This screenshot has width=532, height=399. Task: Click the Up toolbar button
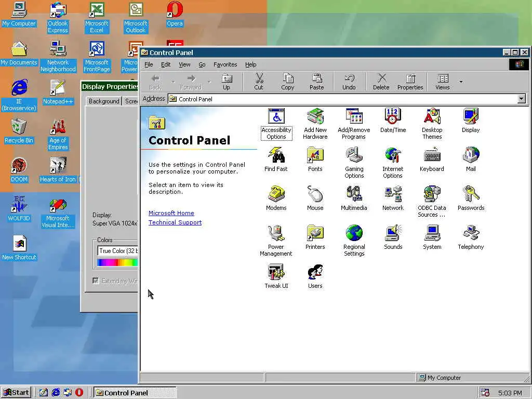pos(227,82)
